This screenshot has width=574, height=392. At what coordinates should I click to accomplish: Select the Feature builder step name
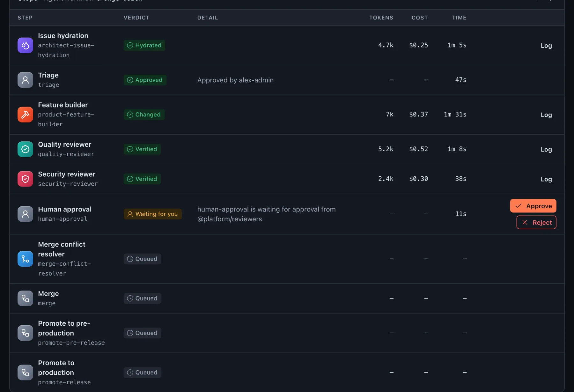63,105
